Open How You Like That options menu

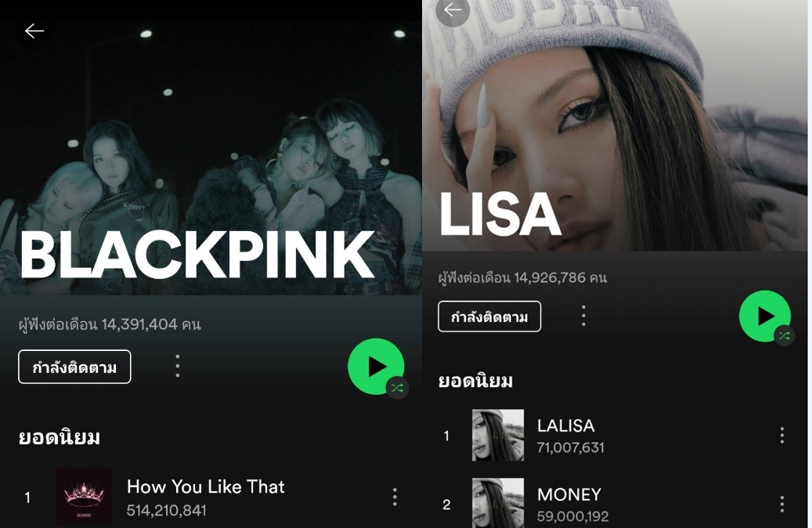(395, 497)
